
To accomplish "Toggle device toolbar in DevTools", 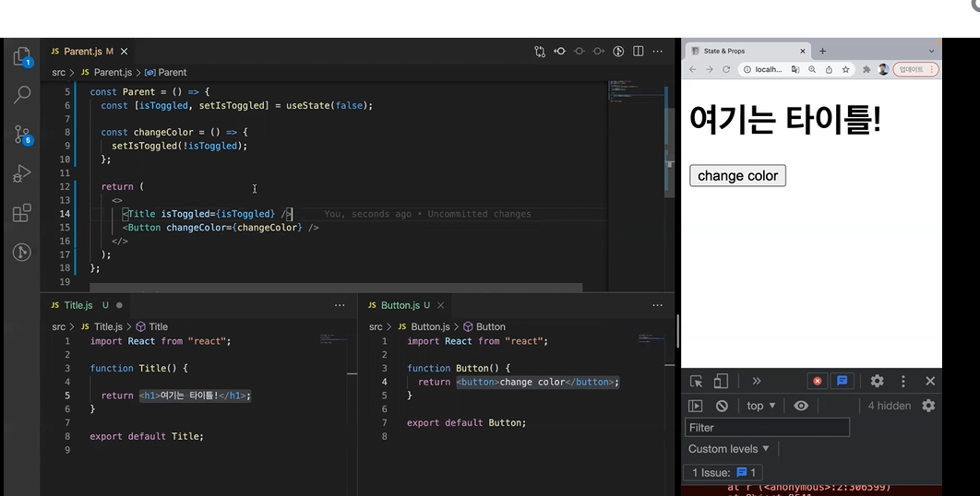I will tap(721, 381).
